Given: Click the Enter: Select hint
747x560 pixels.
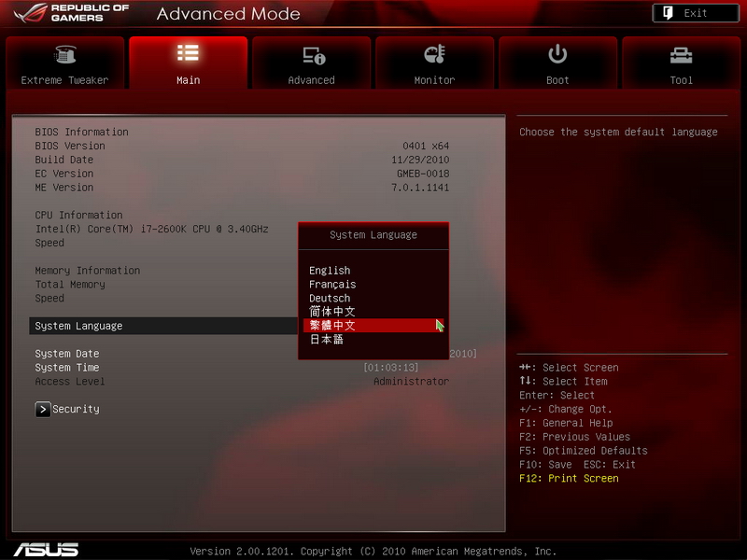Looking at the screenshot, I should coord(557,395).
